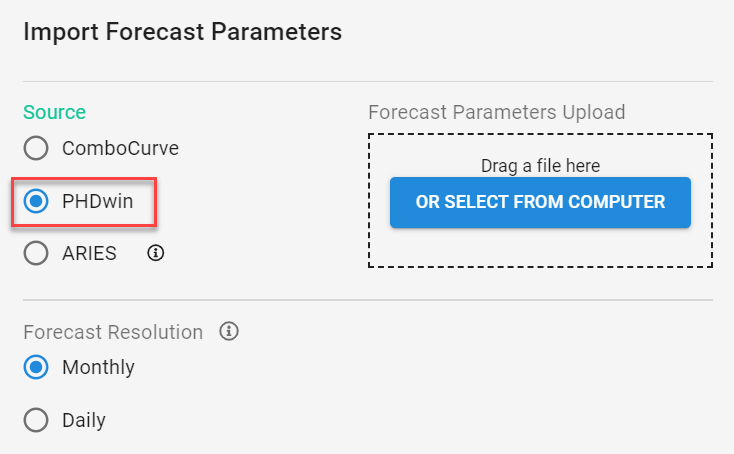
Task: Click the 'Drag a file here' text
Action: pos(540,165)
